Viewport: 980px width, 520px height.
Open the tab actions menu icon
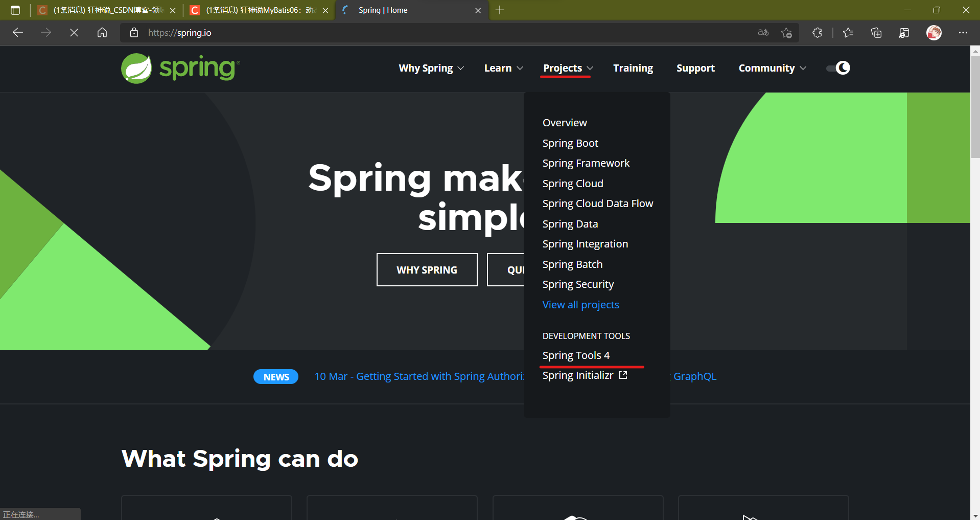click(15, 10)
